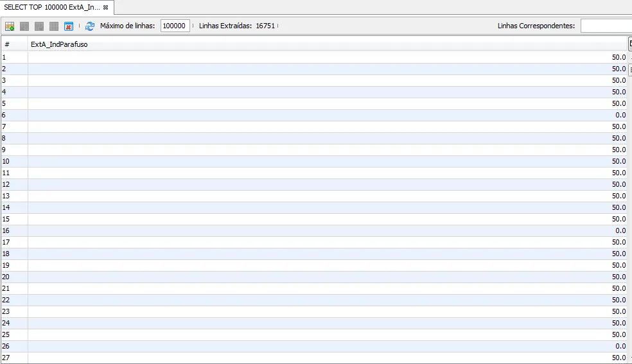
Task: Click the Máximo de linhas input field
Action: pos(175,26)
